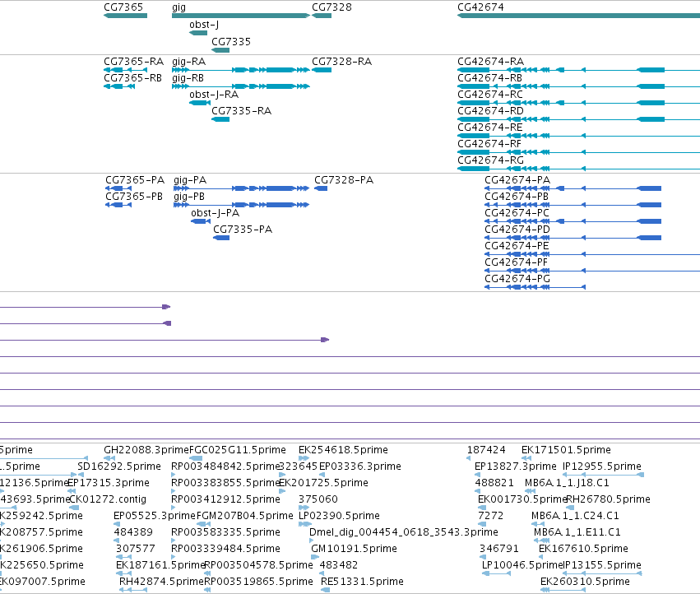Select EST RP003519865.5prime
The height and width of the screenshot is (594, 700).
click(x=207, y=590)
